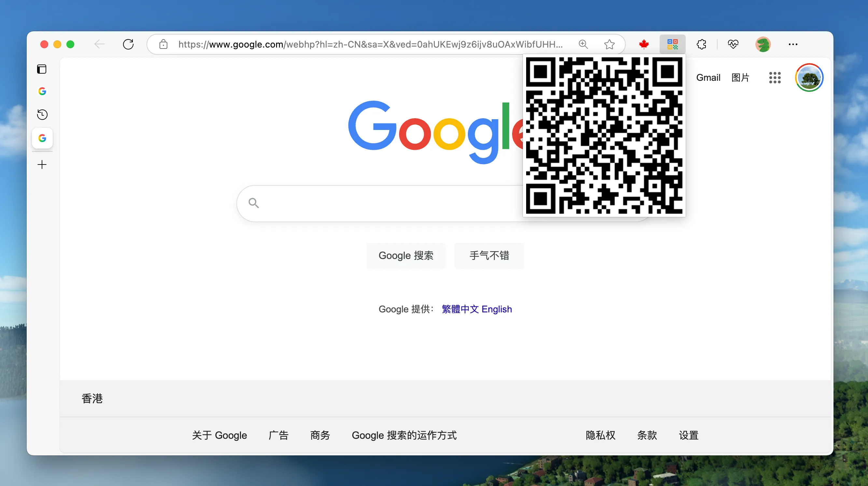The height and width of the screenshot is (486, 868).
Task: Click the red maple leaf extension icon
Action: pos(644,44)
